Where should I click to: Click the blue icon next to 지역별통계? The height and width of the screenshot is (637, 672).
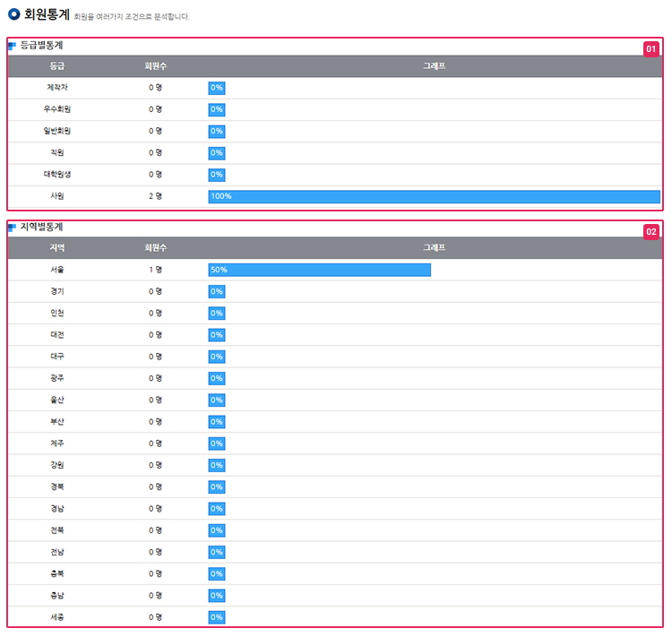pyautogui.click(x=12, y=228)
